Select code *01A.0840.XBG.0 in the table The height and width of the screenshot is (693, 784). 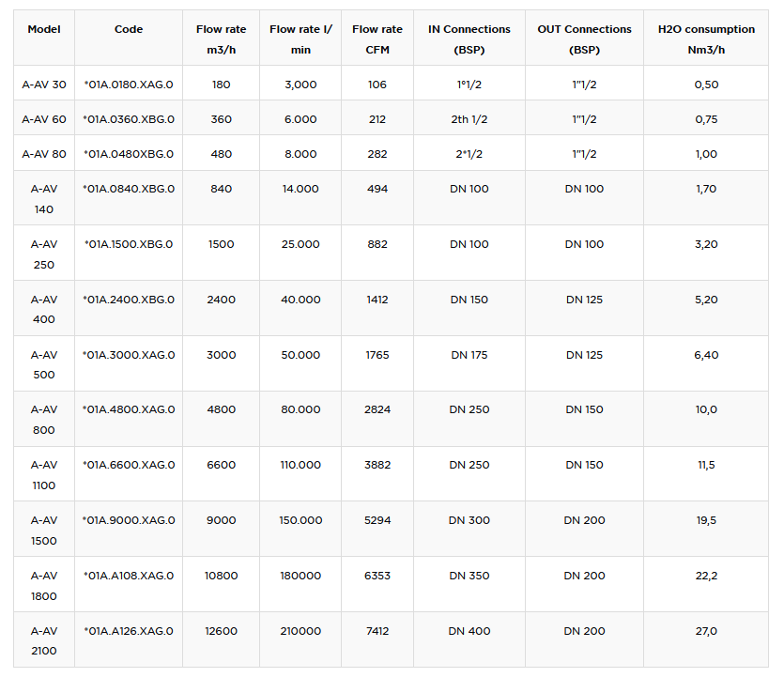point(129,189)
